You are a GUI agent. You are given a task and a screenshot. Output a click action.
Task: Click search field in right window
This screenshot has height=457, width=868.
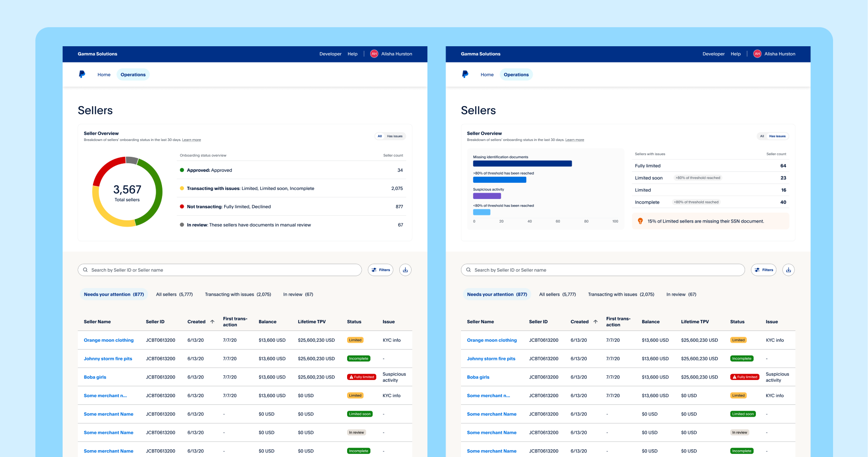coord(603,270)
